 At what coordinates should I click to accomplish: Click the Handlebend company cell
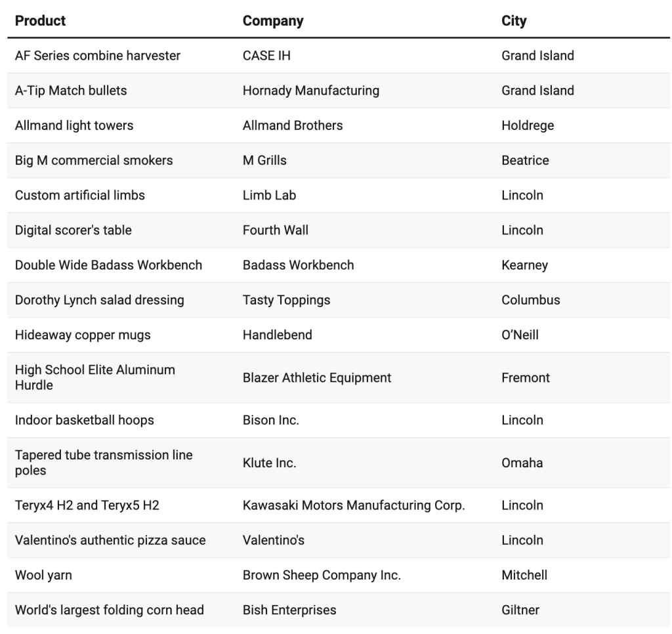[x=278, y=335]
